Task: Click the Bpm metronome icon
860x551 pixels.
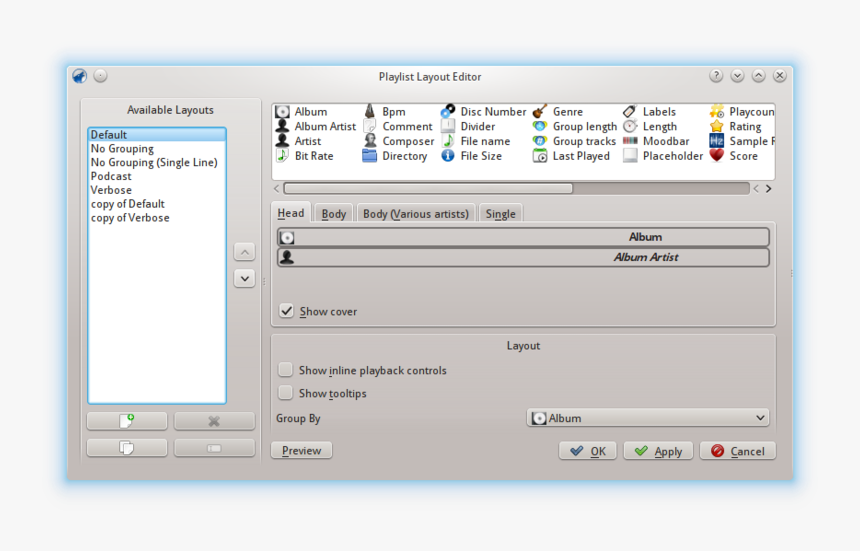Action: click(369, 112)
